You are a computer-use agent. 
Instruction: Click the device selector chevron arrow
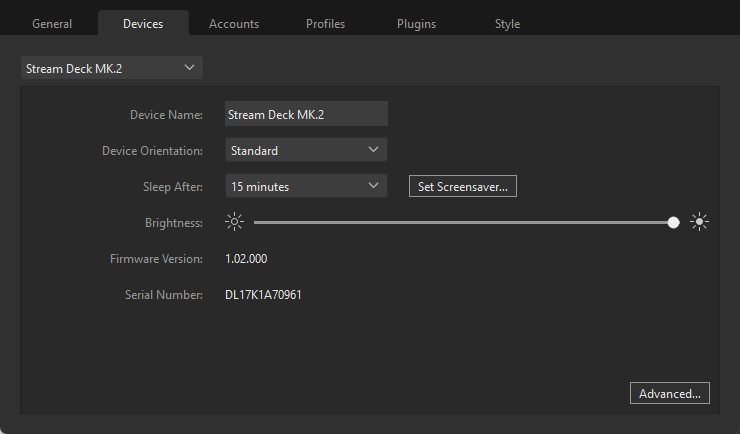click(189, 67)
